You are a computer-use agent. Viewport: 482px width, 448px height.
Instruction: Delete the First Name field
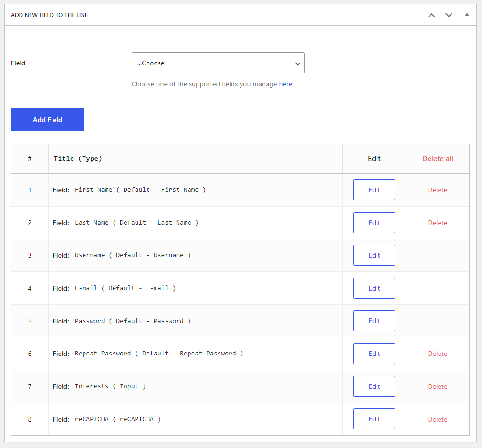pyautogui.click(x=438, y=190)
